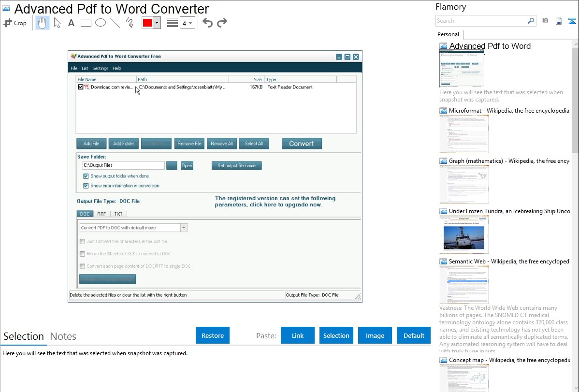Image resolution: width=579 pixels, height=392 pixels.
Task: Select the RTF output tab
Action: tap(101, 214)
